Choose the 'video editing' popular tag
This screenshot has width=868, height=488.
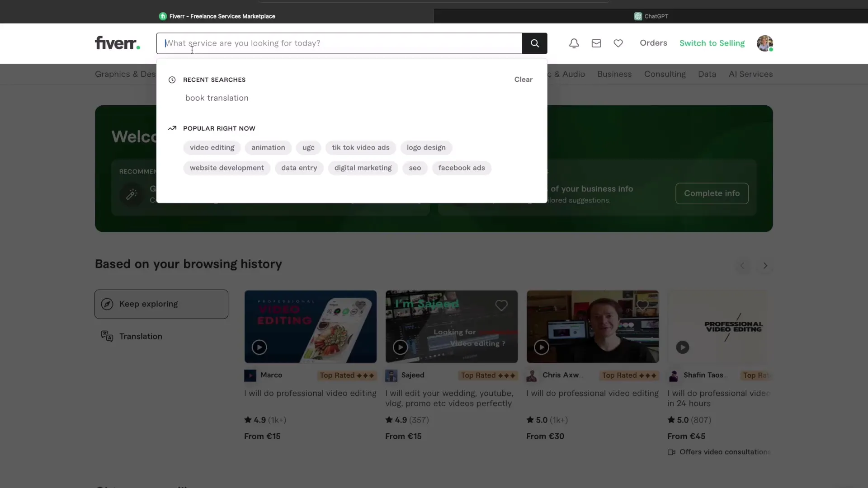[212, 148]
